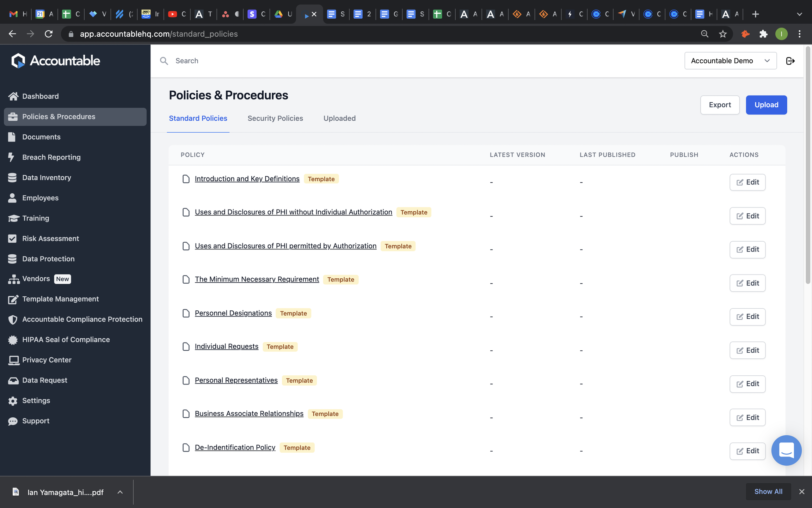Click the Support chat bubble icon
Image resolution: width=812 pixels, height=508 pixels.
pos(13,422)
